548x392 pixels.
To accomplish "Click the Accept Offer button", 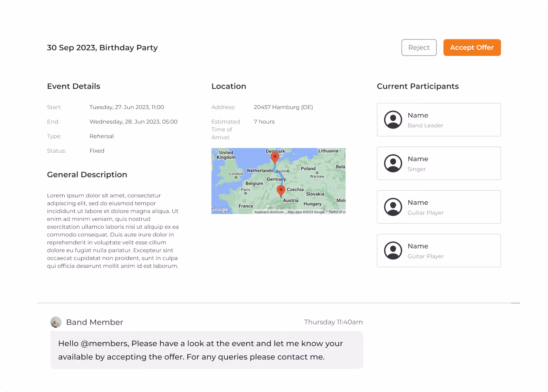I will tap(472, 47).
